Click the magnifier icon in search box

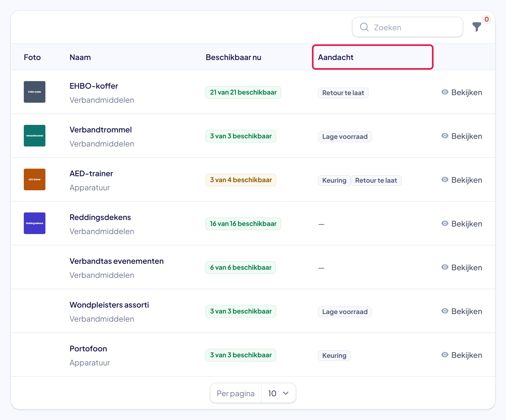tap(364, 27)
